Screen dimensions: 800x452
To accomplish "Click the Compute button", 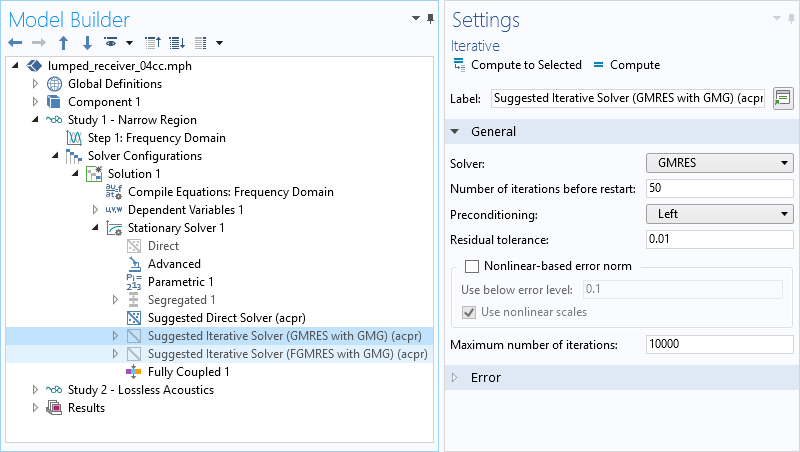I will 626,65.
